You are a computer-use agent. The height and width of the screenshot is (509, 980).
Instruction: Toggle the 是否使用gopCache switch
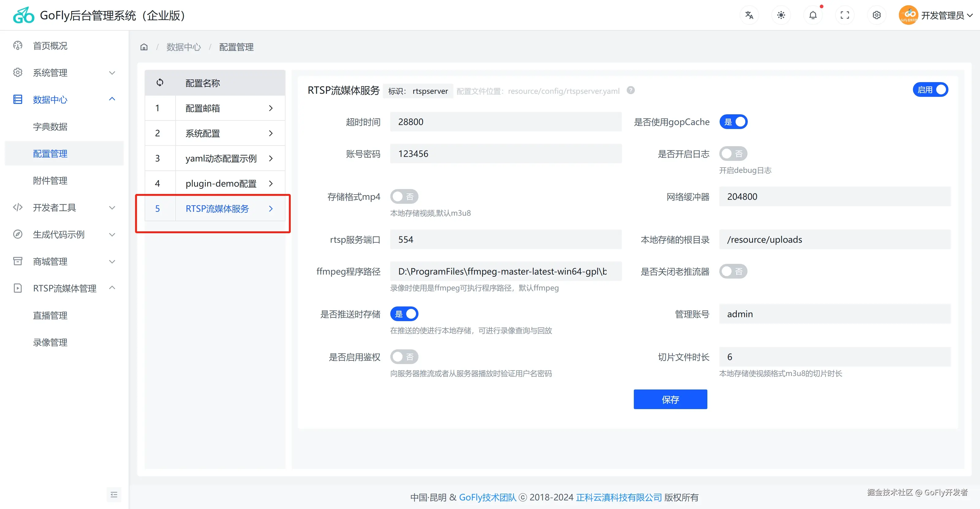tap(733, 122)
